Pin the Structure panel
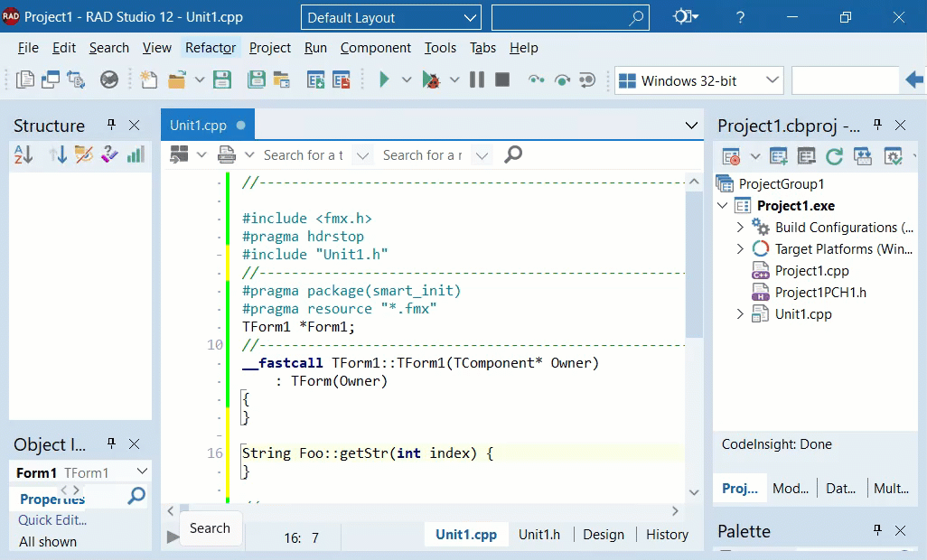This screenshot has width=927, height=560. [x=110, y=125]
